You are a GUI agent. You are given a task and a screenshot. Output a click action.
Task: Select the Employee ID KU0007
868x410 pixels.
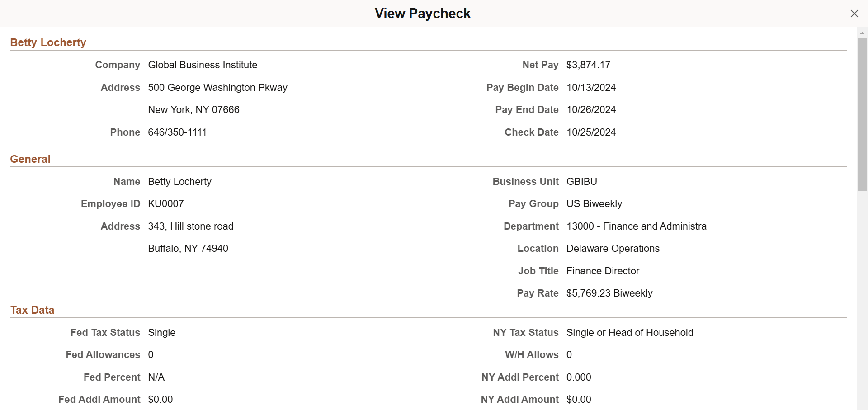coord(165,203)
